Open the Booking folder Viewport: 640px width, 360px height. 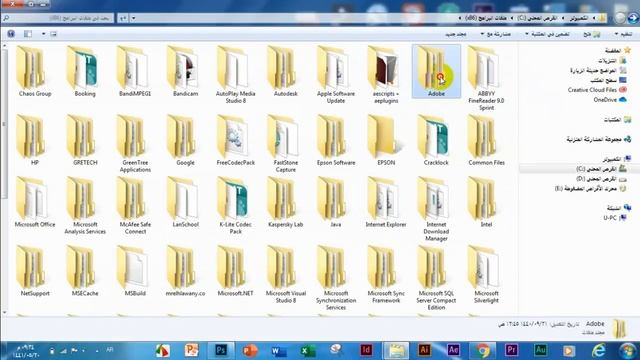(x=85, y=71)
